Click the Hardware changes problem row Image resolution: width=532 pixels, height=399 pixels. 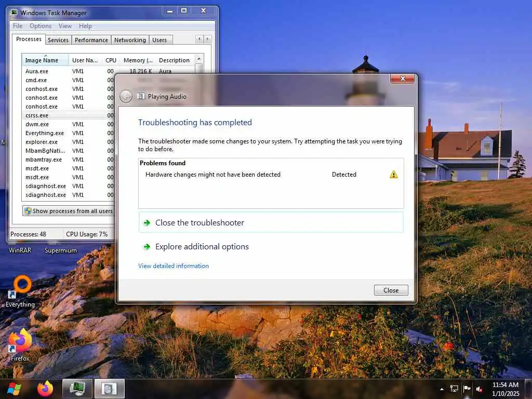(x=271, y=175)
